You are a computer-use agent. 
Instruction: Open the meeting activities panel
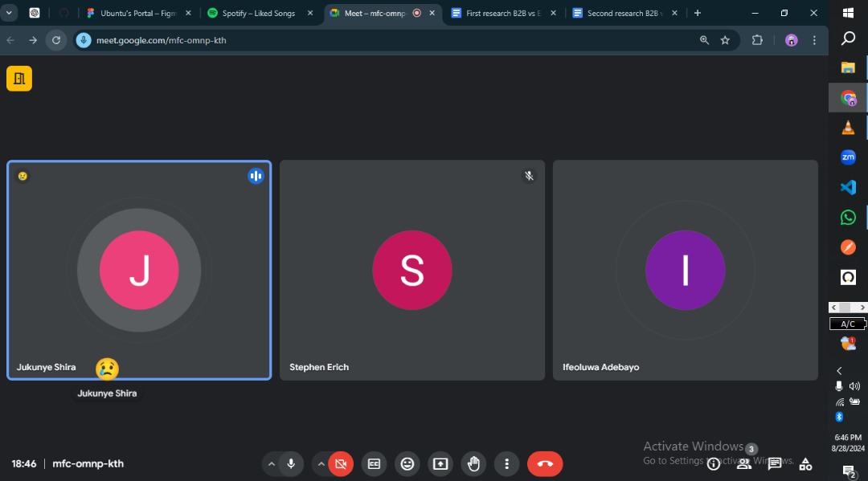(805, 463)
